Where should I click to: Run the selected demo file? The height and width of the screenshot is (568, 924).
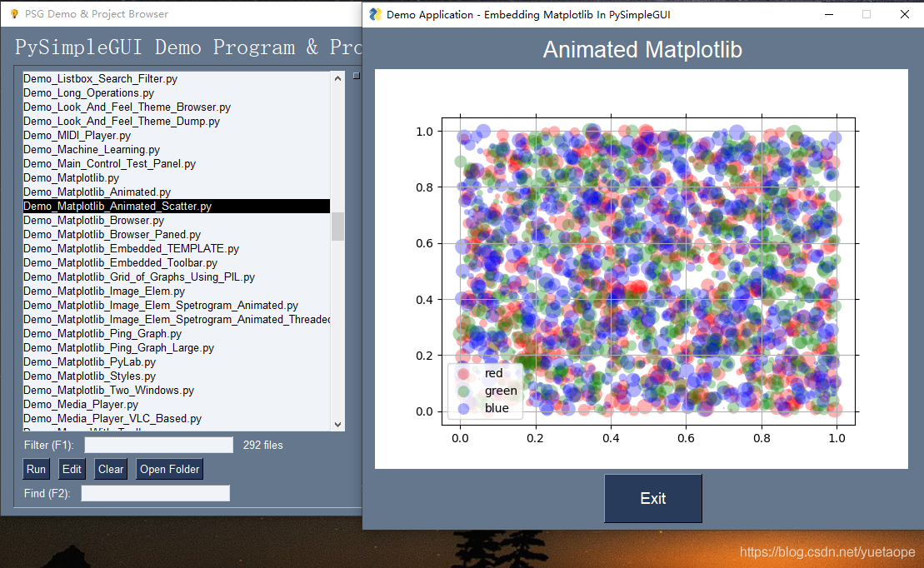(x=36, y=469)
